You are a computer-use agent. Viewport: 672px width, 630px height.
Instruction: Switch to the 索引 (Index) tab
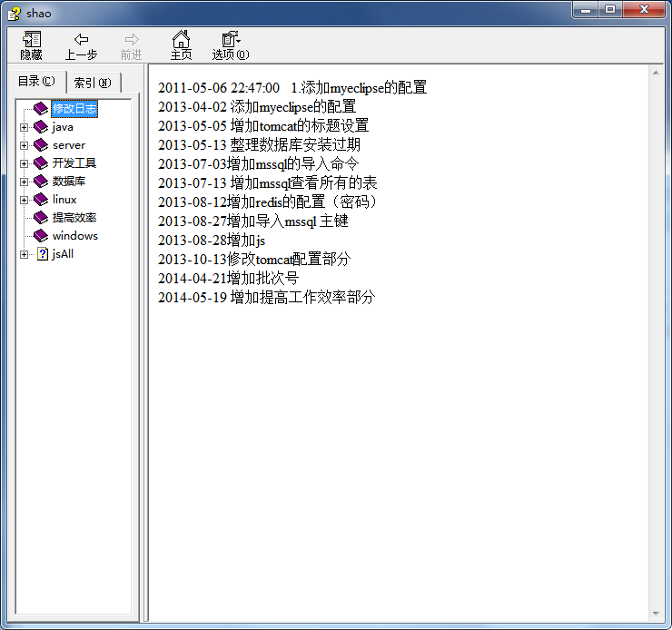pyautogui.click(x=93, y=83)
